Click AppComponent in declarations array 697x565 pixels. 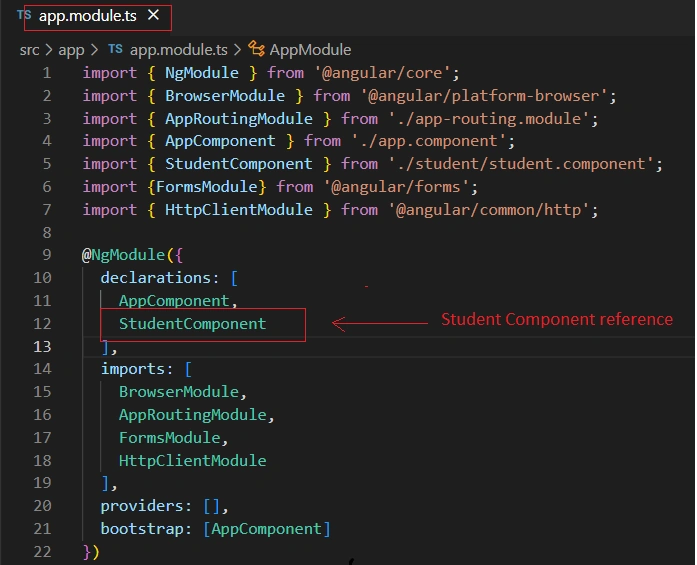(174, 301)
